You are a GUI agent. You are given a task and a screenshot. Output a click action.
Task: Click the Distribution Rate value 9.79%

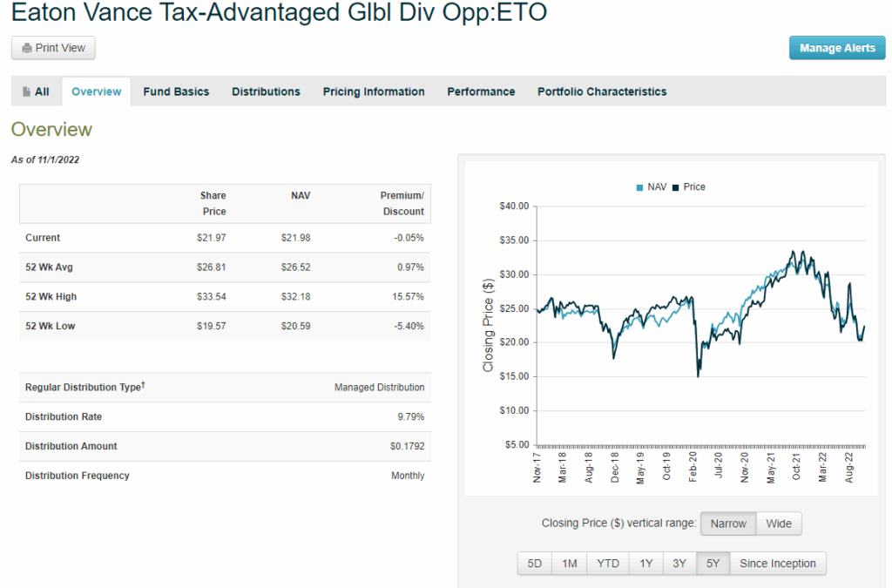pyautogui.click(x=411, y=417)
